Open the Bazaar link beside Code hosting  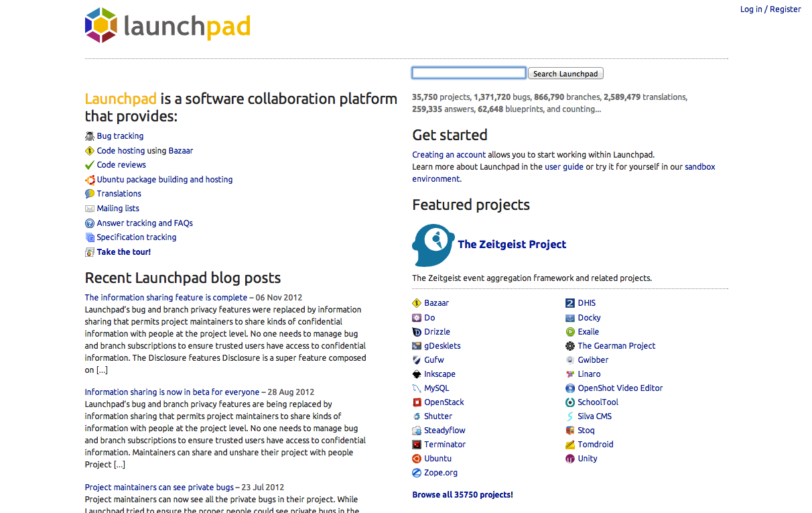[181, 151]
